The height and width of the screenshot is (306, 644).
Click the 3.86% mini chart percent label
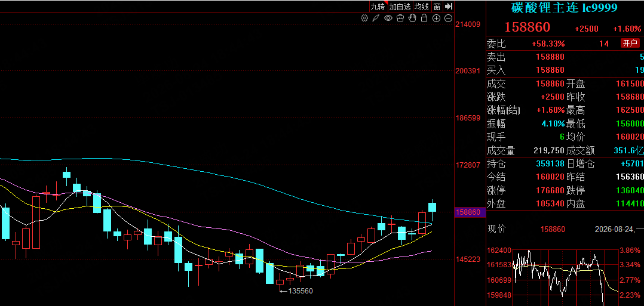tap(630, 250)
